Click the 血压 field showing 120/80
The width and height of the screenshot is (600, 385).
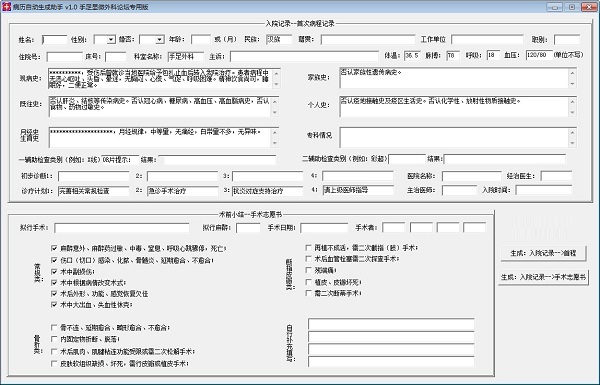coord(539,55)
